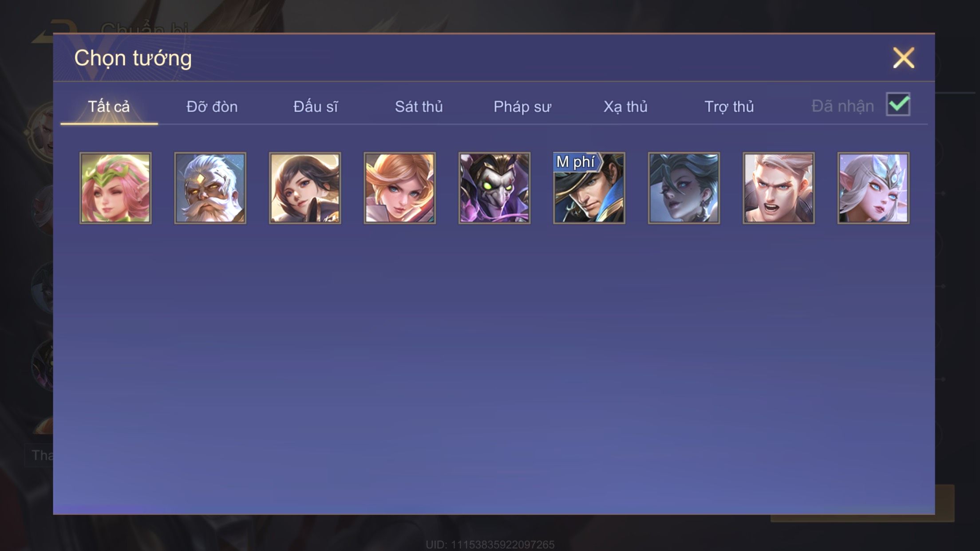Select the hero tagged 'M phí'
This screenshot has height=551, width=980.
[589, 188]
